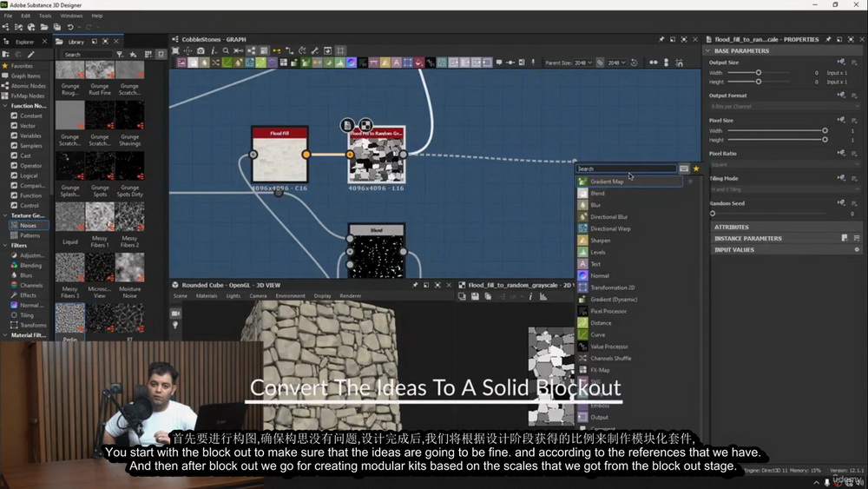Click the library filter funnel icon
Screen dimensions: 868x489
pos(120,54)
